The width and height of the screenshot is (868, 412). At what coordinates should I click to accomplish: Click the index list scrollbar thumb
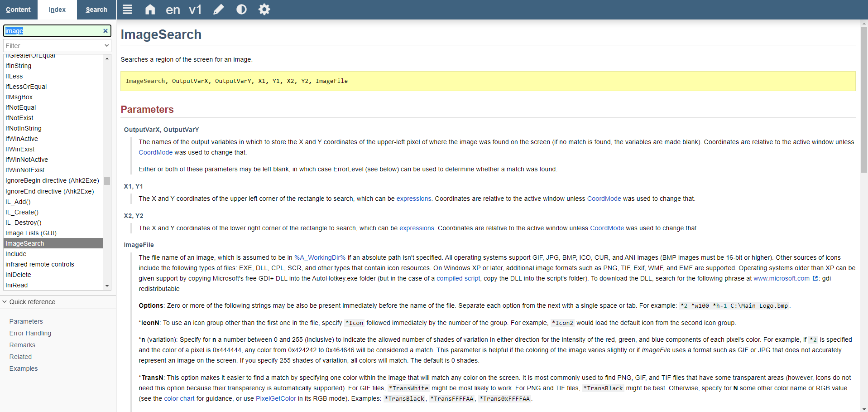click(x=107, y=181)
